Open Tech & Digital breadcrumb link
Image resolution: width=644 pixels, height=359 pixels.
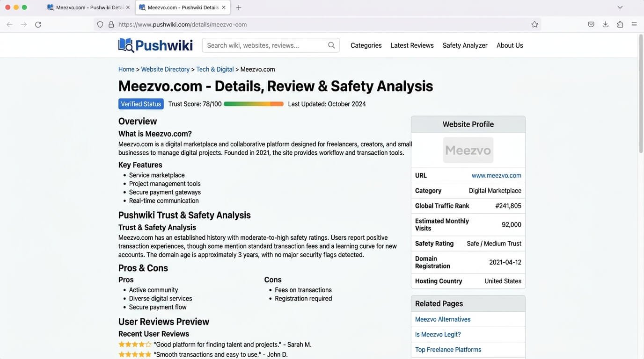215,69
